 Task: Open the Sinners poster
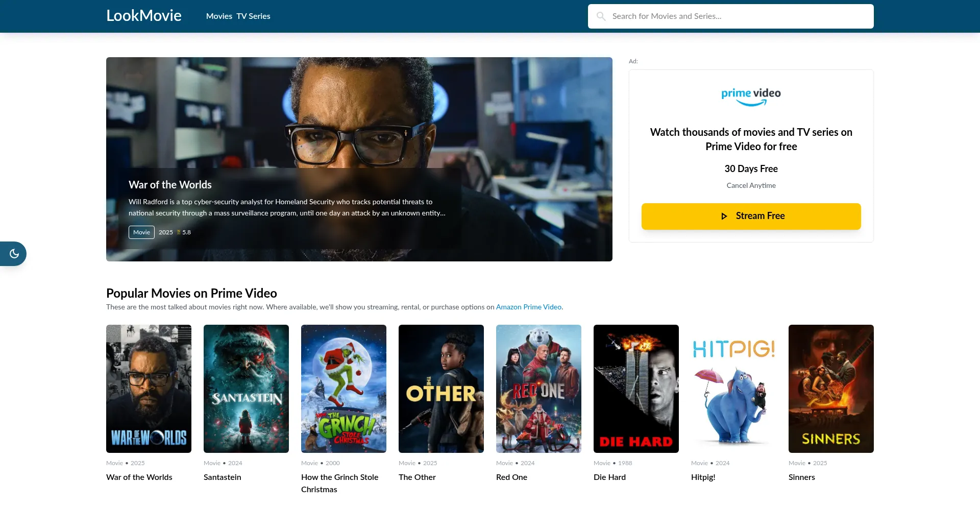(831, 389)
